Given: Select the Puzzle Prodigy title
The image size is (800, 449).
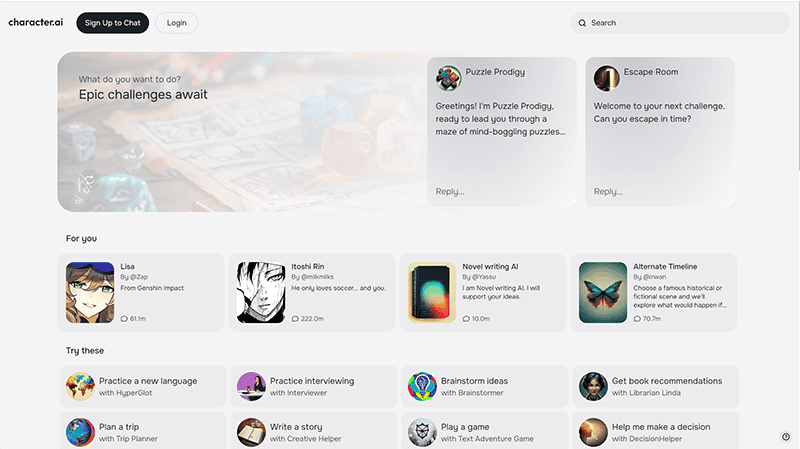Looking at the screenshot, I should (495, 72).
